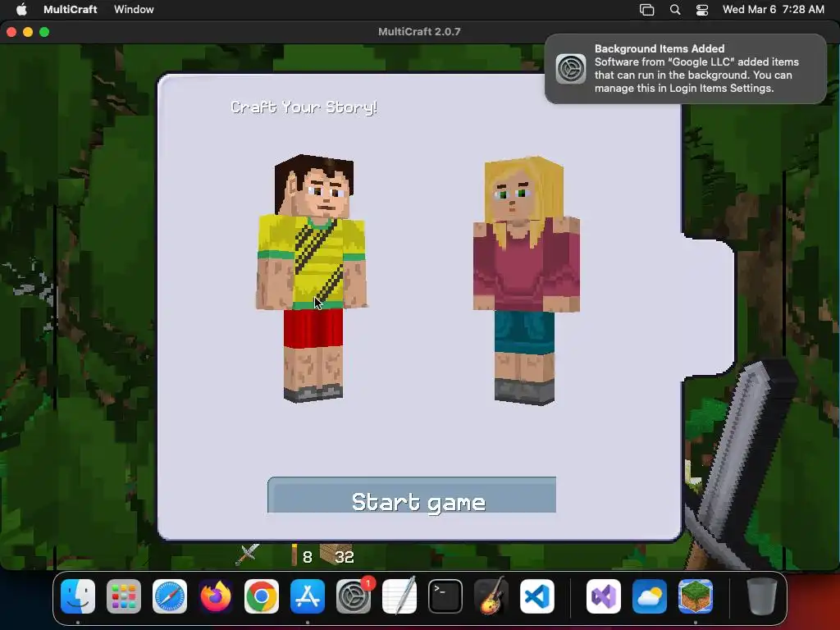Minimize the MultiCraft window with the yellow button
The width and height of the screenshot is (840, 630).
coord(28,32)
